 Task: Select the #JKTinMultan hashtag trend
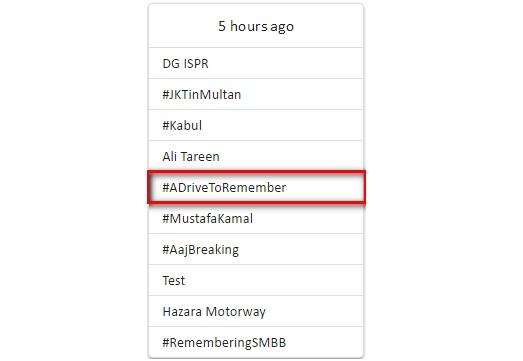[x=256, y=94]
